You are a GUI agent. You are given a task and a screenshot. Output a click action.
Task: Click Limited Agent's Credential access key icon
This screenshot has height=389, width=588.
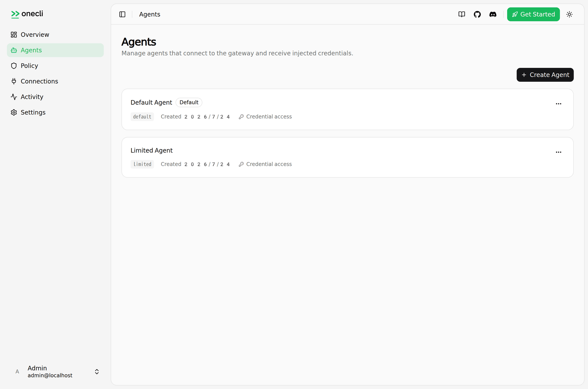[241, 164]
